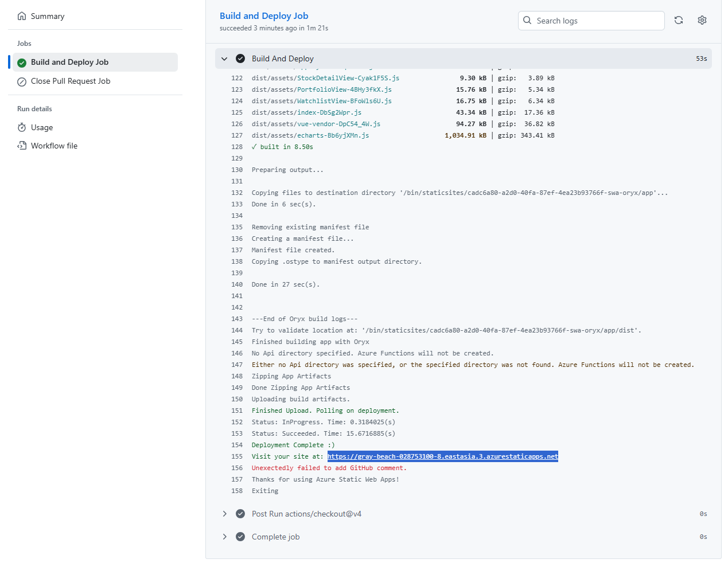Open the Summary page
Viewport: 728px width, 563px height.
point(47,16)
